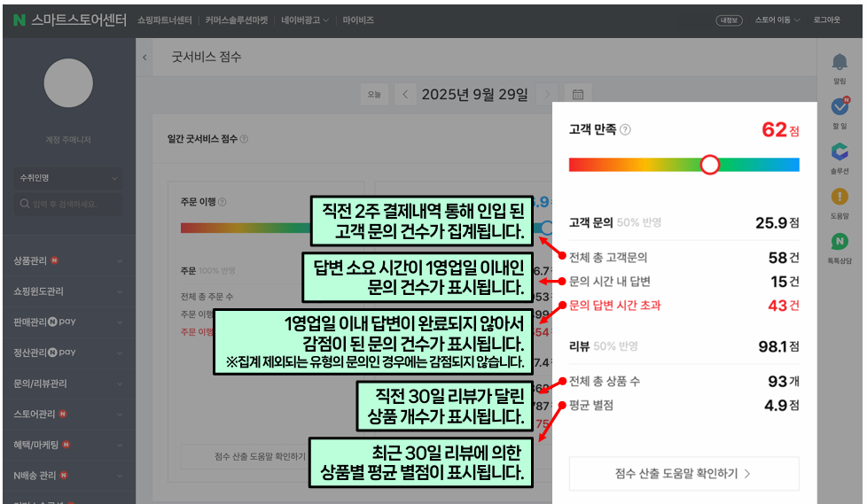Open the calendar date picker icon
The image size is (867, 504).
coord(577,94)
